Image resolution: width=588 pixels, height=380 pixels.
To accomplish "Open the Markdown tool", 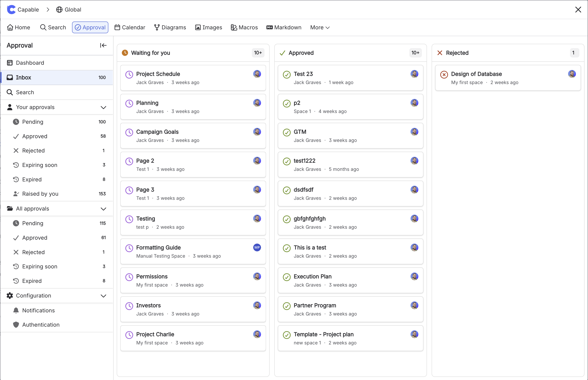I will [284, 27].
